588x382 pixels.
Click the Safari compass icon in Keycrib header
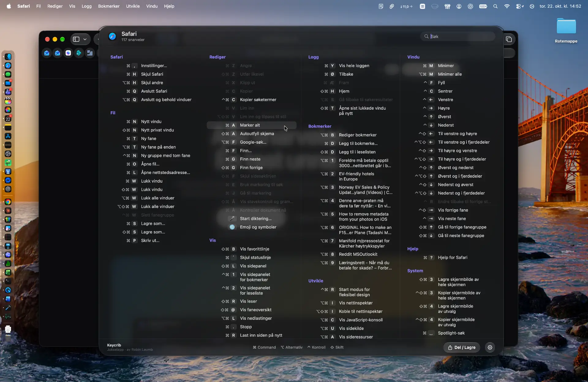[x=112, y=36]
